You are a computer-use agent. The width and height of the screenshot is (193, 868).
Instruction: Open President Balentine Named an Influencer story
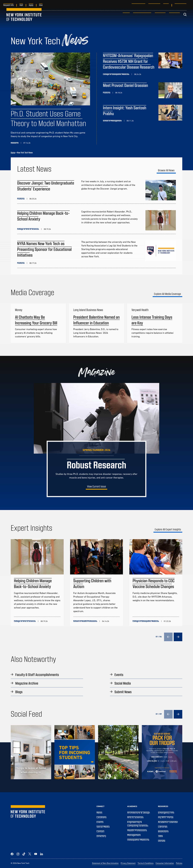click(96, 320)
